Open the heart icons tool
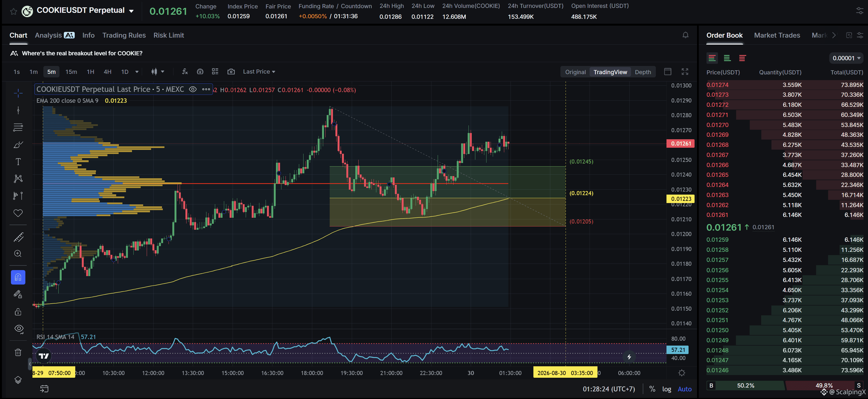This screenshot has height=399, width=868. 18,213
